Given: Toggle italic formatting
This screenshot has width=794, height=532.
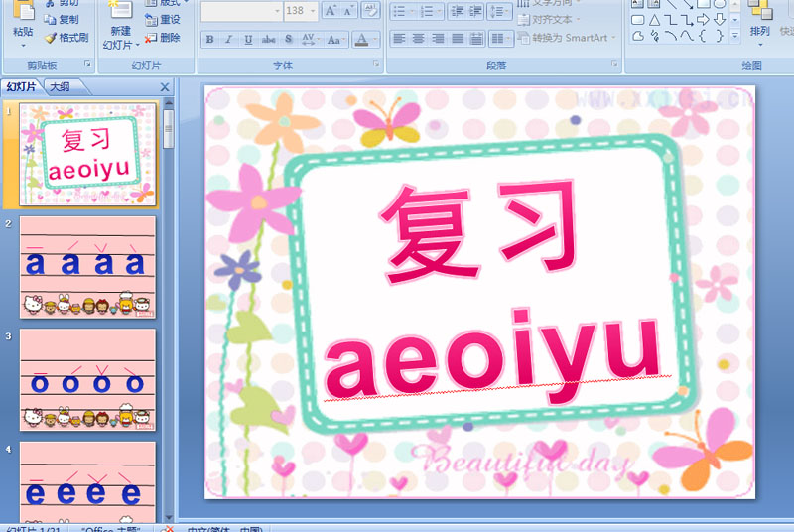Looking at the screenshot, I should (x=229, y=40).
